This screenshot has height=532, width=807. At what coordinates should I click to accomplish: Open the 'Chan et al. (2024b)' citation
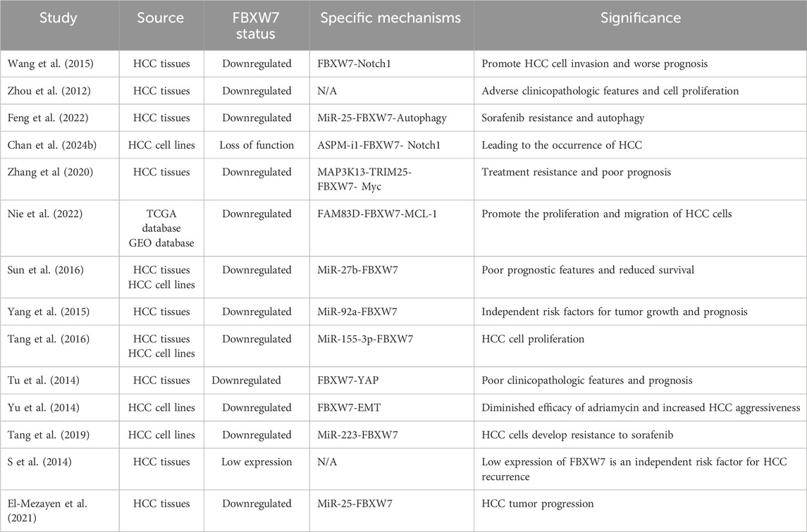[x=52, y=145]
